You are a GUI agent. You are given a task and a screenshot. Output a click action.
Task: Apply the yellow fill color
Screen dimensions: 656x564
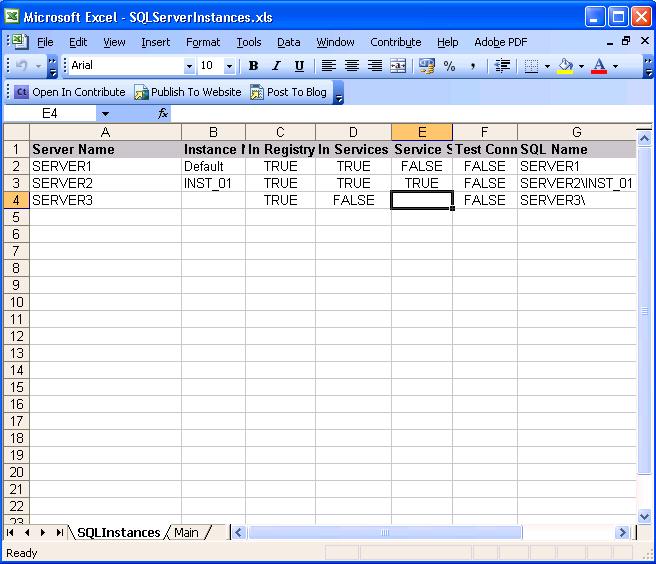[566, 66]
